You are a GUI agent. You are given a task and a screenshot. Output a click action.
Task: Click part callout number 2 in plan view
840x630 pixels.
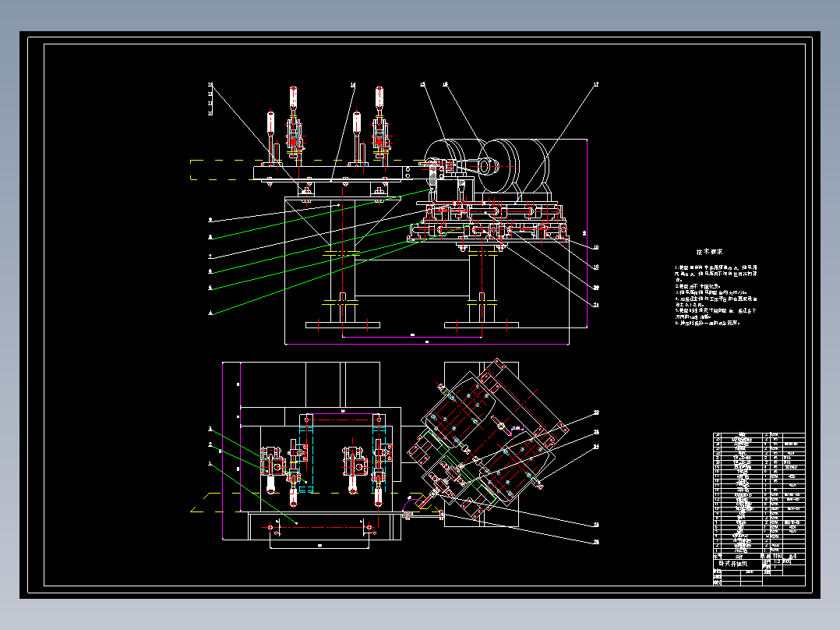point(210,444)
